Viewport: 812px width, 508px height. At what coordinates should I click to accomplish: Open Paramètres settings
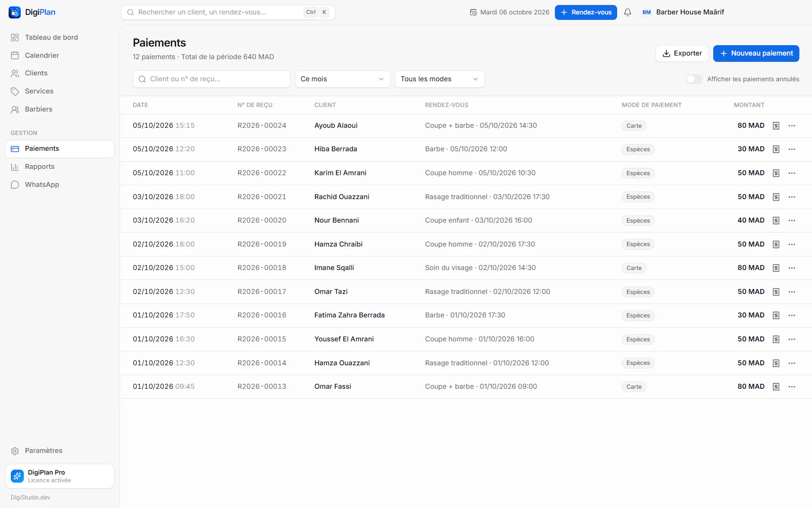[x=60, y=451]
